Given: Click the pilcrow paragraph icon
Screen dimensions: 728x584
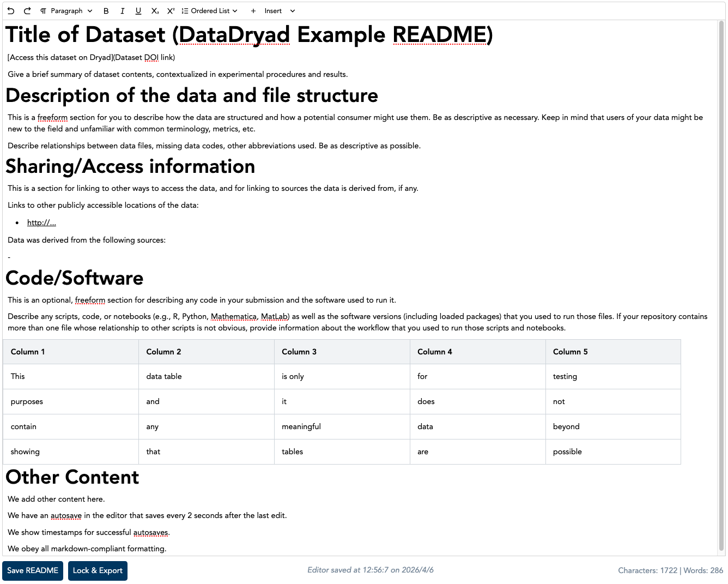Looking at the screenshot, I should pyautogui.click(x=44, y=11).
